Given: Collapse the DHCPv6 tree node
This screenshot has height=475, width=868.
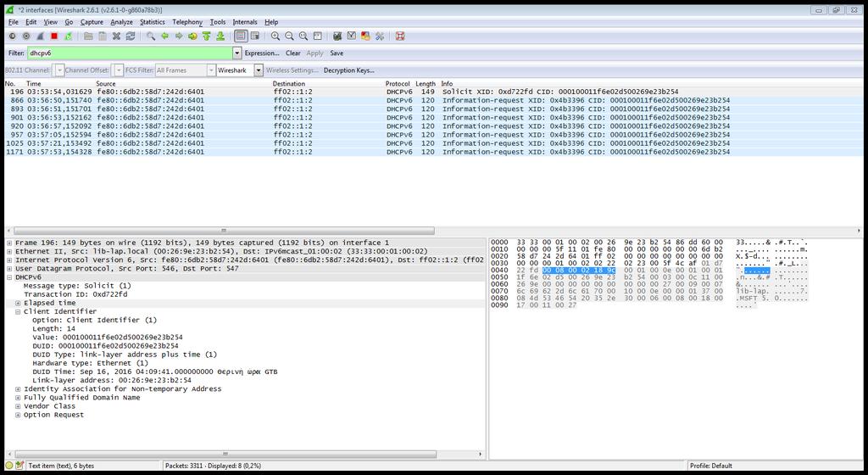Looking at the screenshot, I should pyautogui.click(x=9, y=277).
